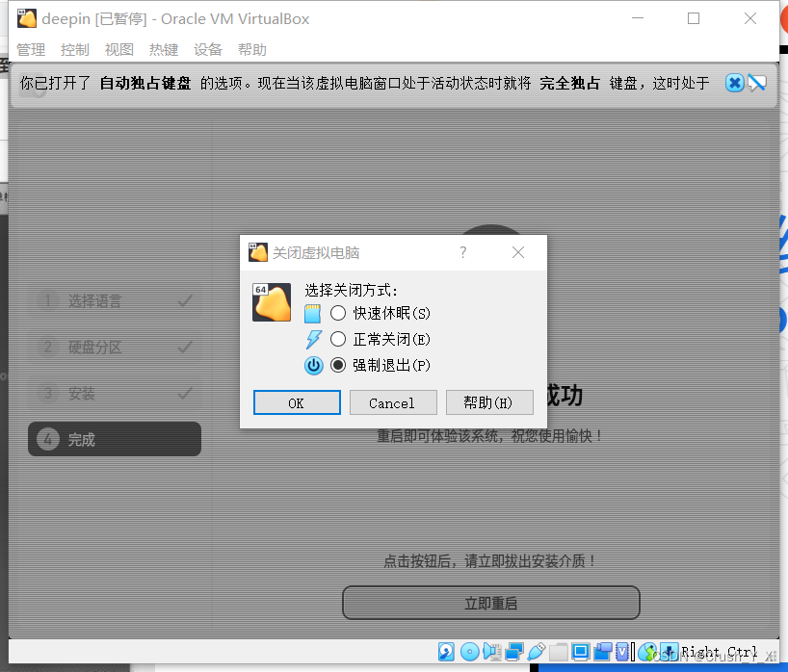Click the virtualization features V icon

pyautogui.click(x=621, y=651)
